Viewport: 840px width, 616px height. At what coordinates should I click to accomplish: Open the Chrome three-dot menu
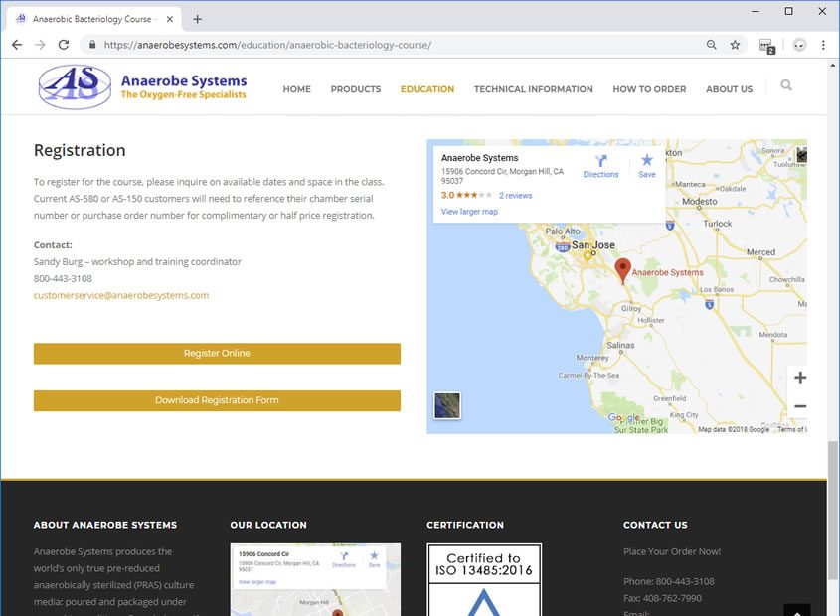pyautogui.click(x=824, y=45)
